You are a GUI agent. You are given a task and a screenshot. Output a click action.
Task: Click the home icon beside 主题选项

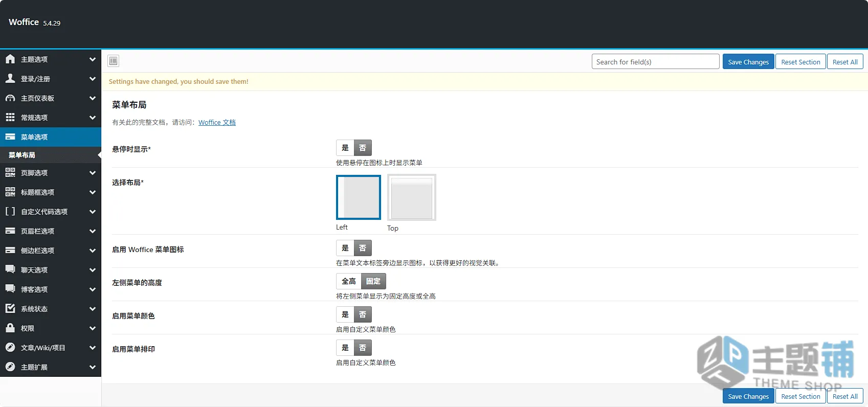[x=10, y=59]
